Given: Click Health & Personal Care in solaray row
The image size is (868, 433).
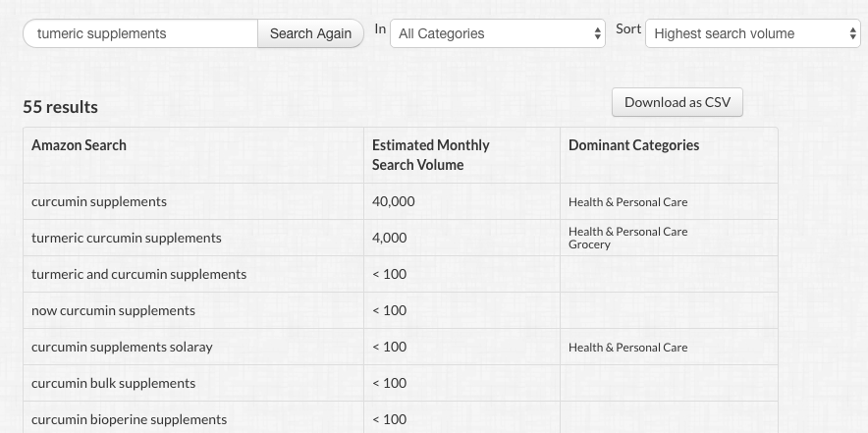Looking at the screenshot, I should click(627, 348).
